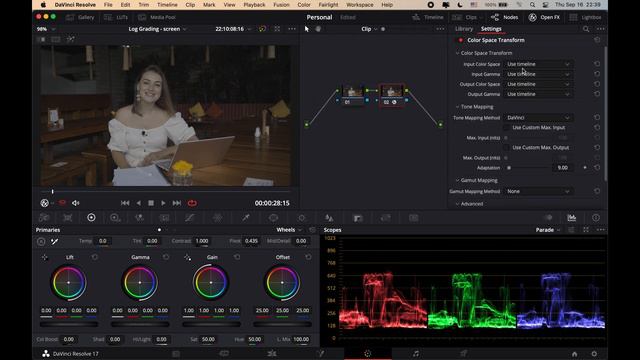Open the Workspace menu
The image size is (640, 360).
(360, 5)
